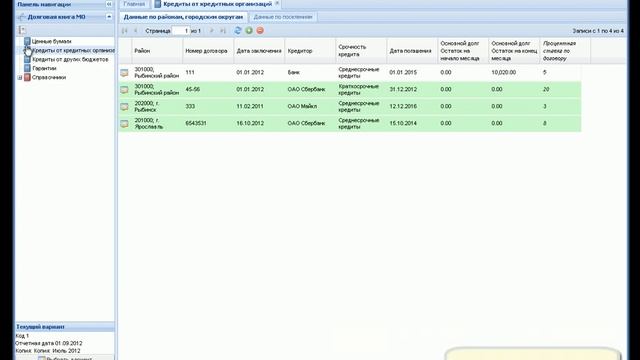
Task: Select Кредиты от других бюджетов tree item
Action: coord(70,59)
